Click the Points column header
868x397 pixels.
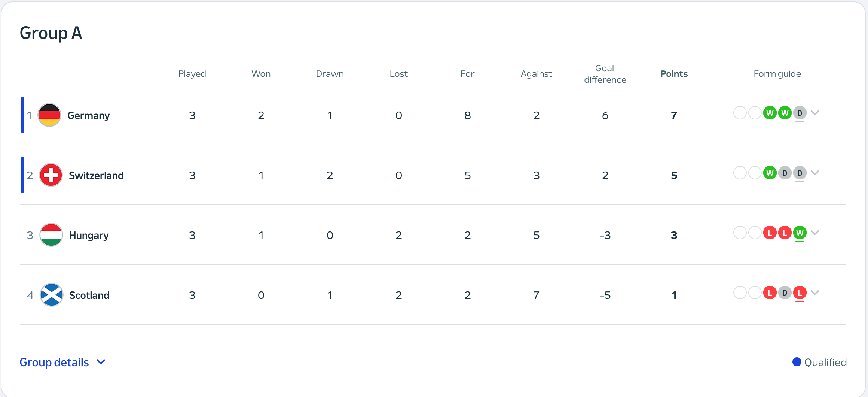pos(674,74)
